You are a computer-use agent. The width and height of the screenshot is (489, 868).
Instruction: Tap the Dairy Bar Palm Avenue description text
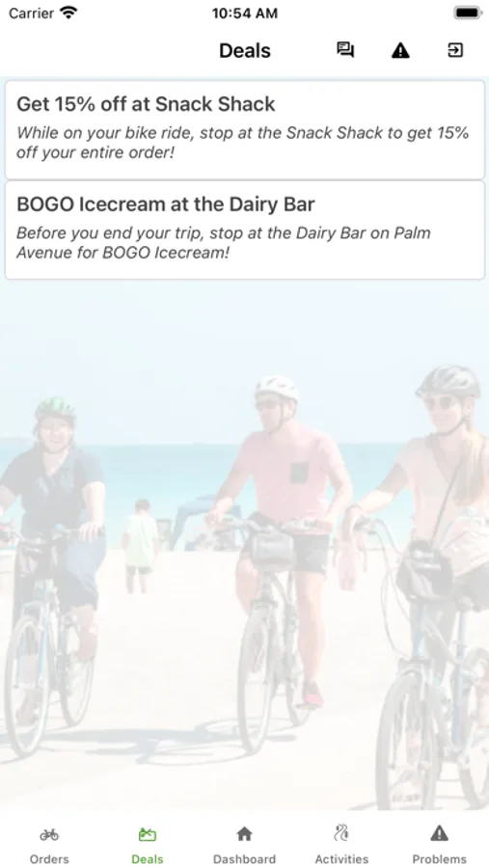click(224, 243)
